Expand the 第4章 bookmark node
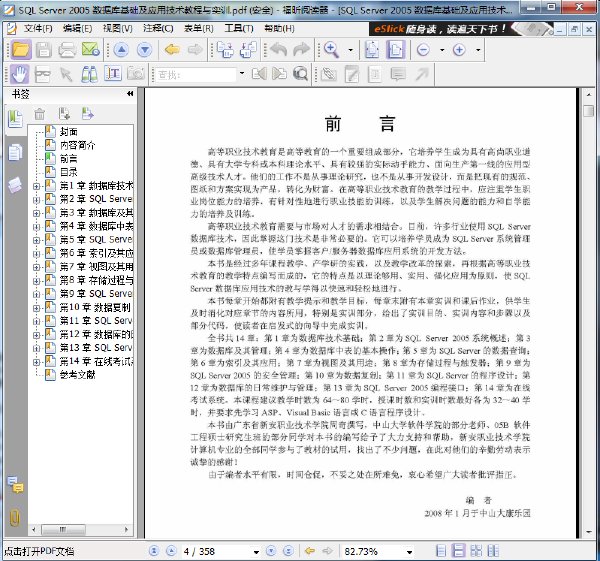The height and width of the screenshot is (561, 600). tap(36, 227)
